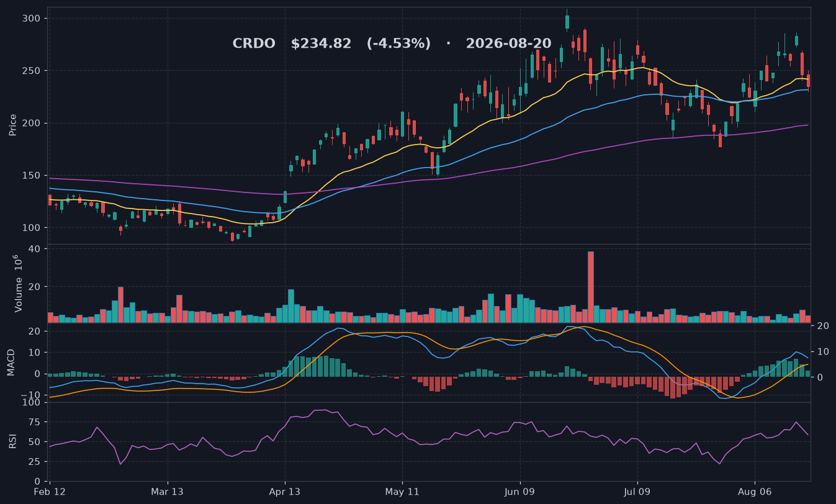Click the 250 price axis tick
This screenshot has width=836, height=504.
tap(32, 71)
